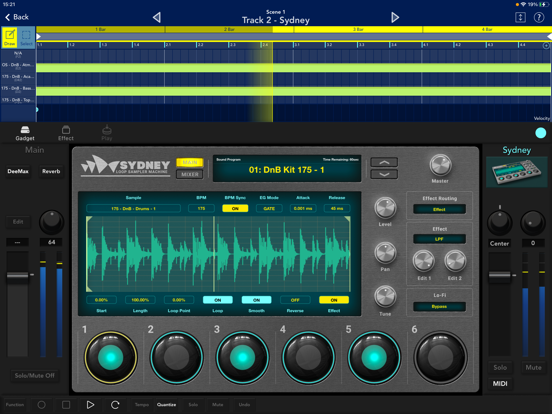The height and width of the screenshot is (414, 552).
Task: Select the Attack 0.001 ms field
Action: point(303,208)
